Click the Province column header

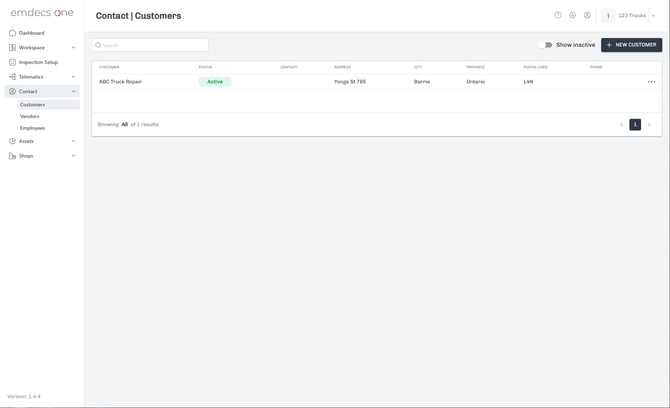pos(476,67)
